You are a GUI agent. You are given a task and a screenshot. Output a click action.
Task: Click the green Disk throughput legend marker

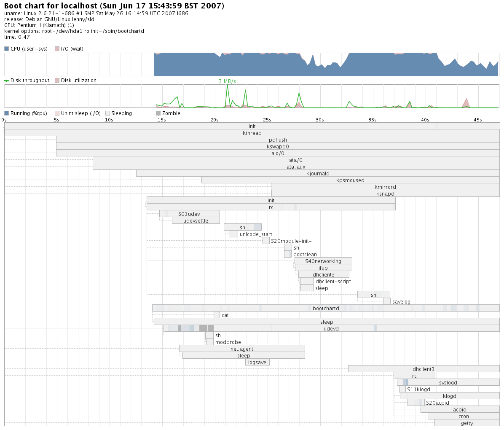pos(6,81)
